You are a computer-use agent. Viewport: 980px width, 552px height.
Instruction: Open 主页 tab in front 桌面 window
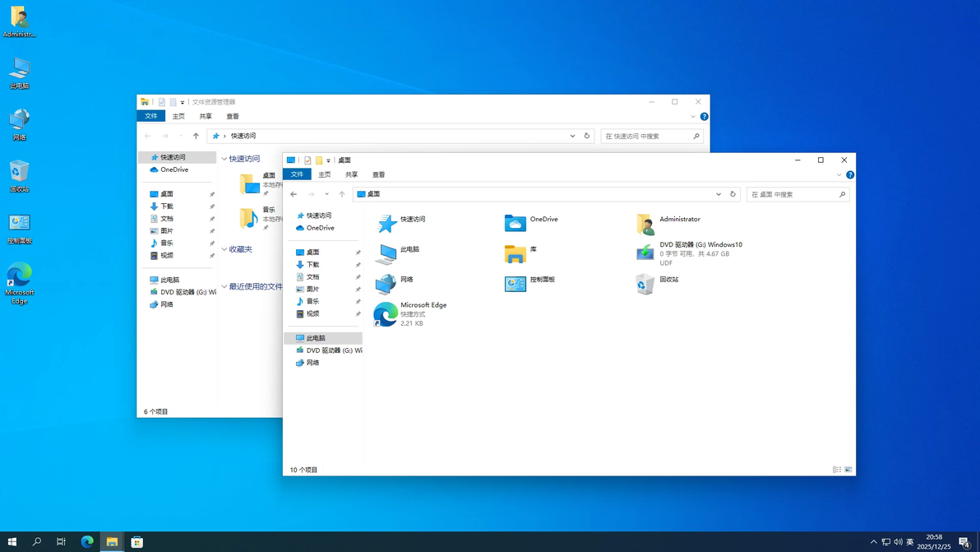[x=325, y=175]
